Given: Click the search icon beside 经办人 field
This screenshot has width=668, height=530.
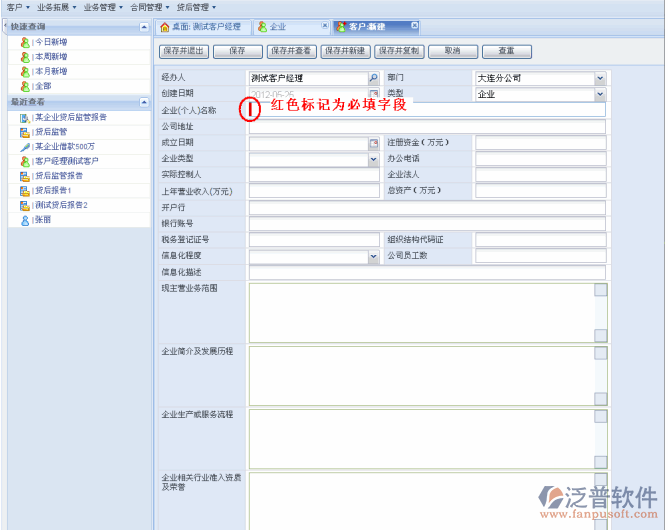Looking at the screenshot, I should coord(374,78).
